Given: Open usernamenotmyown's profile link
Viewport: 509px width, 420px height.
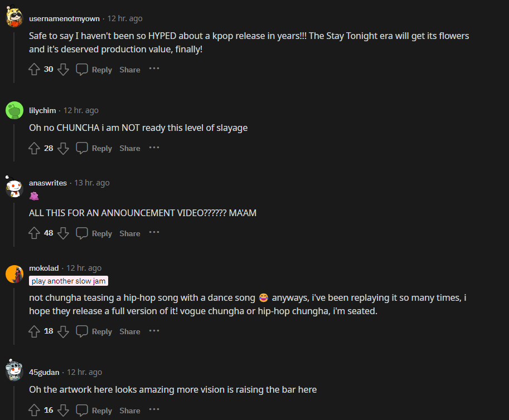Looking at the screenshot, I should 64,19.
